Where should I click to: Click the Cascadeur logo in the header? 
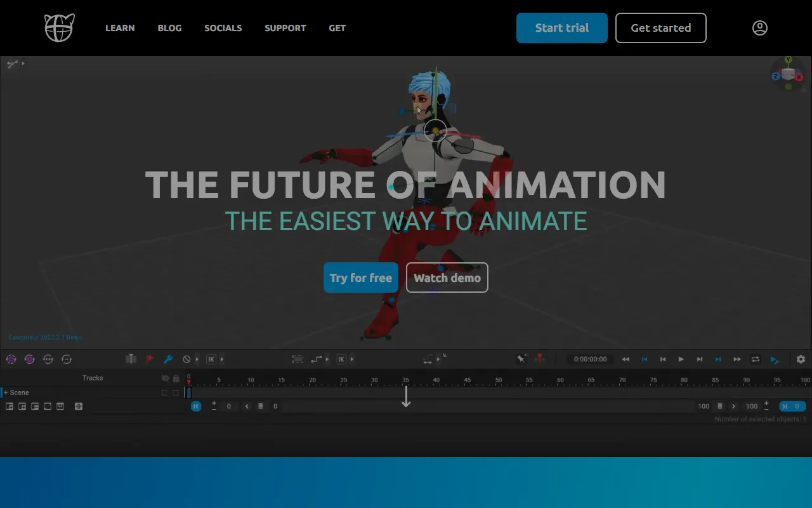[x=59, y=28]
